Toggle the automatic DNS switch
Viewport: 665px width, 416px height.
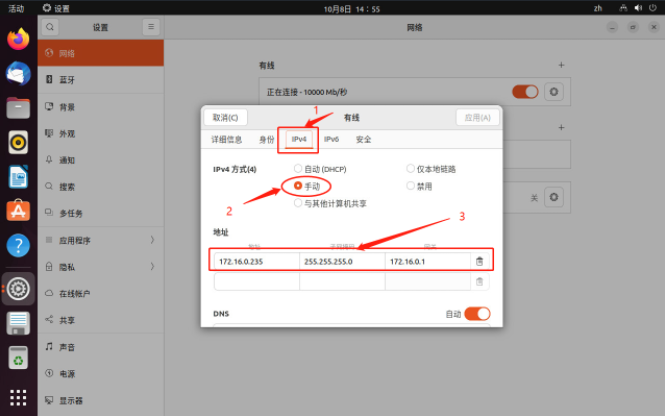477,314
